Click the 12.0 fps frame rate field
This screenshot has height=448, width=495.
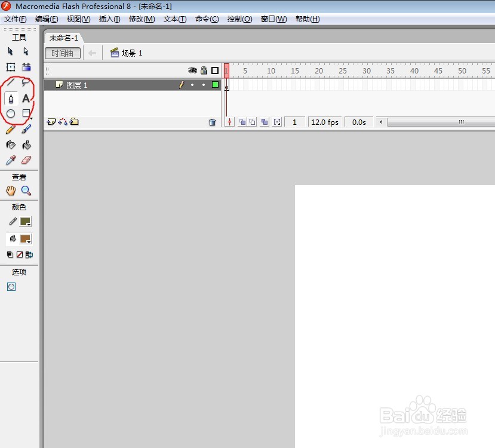(x=325, y=122)
